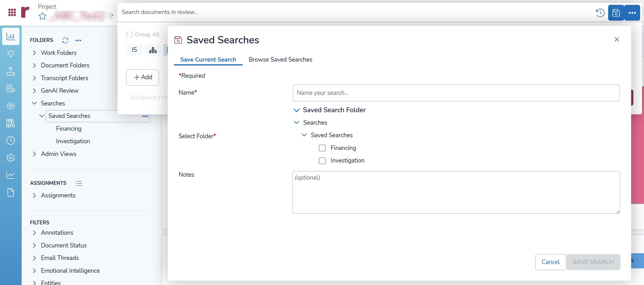The image size is (644, 285).
Task: Click the Name your search field
Action: pos(456,93)
